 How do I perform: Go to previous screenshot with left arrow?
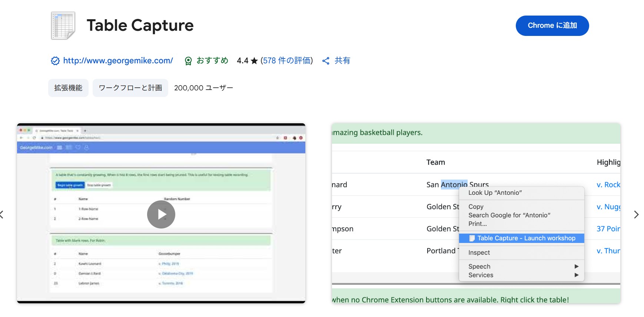click(x=2, y=214)
